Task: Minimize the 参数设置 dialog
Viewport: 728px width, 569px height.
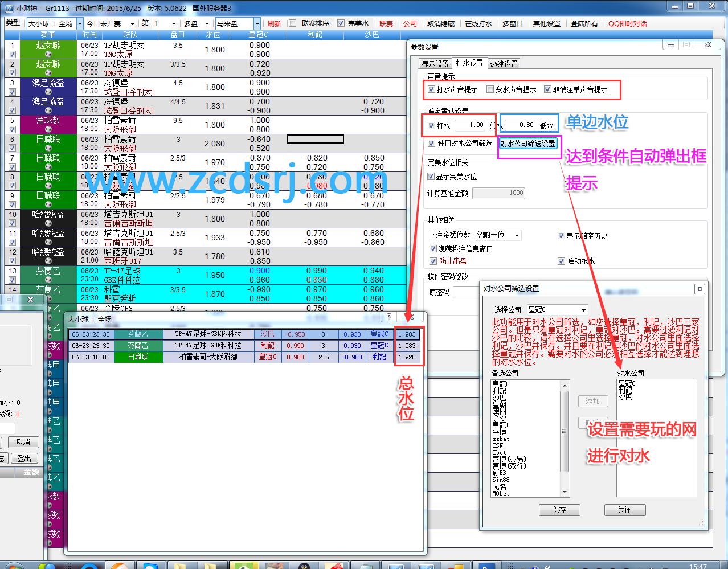Action: click(671, 46)
